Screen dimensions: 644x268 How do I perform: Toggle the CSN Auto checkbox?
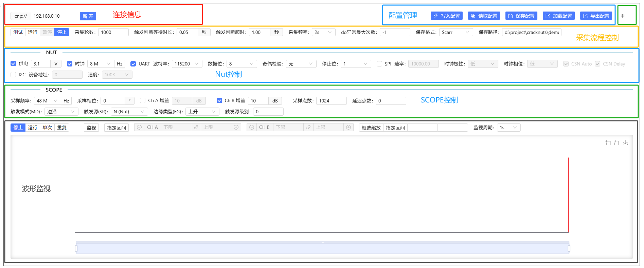(566, 64)
